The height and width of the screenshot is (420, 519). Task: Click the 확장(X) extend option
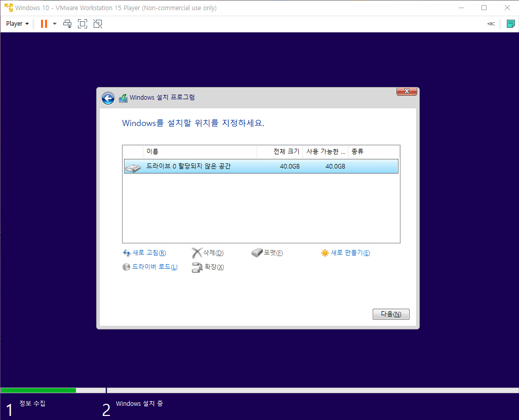pos(214,267)
